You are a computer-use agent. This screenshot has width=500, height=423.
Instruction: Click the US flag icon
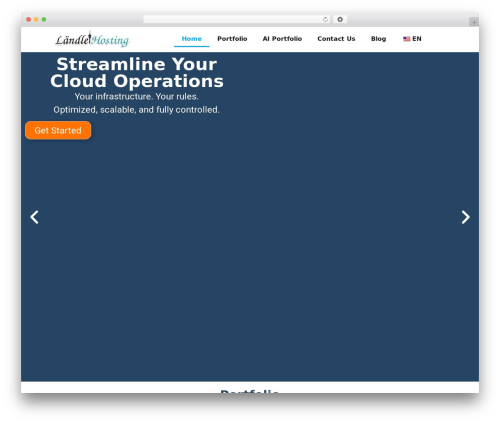(407, 39)
